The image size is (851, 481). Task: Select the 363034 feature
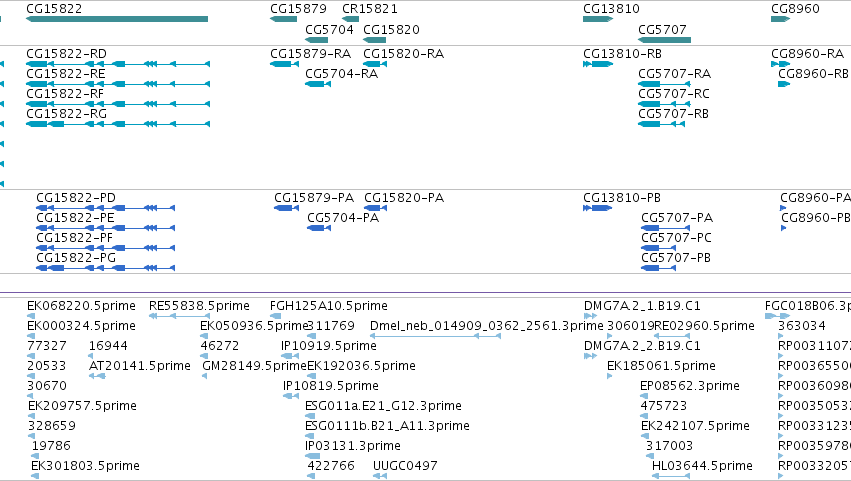(781, 336)
